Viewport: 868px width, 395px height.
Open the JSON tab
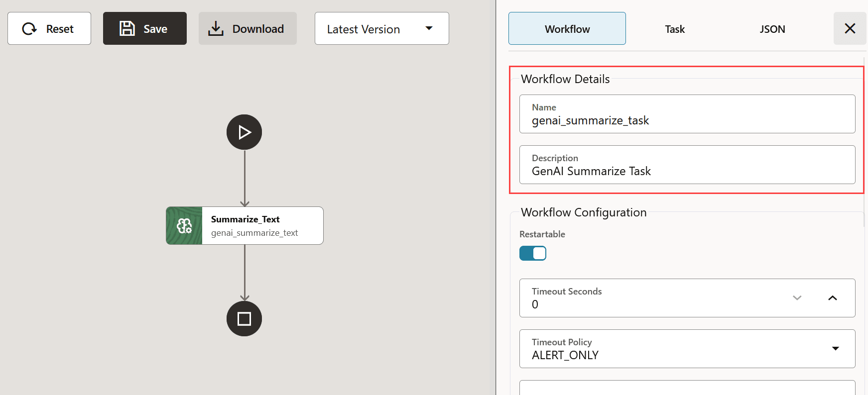[772, 29]
